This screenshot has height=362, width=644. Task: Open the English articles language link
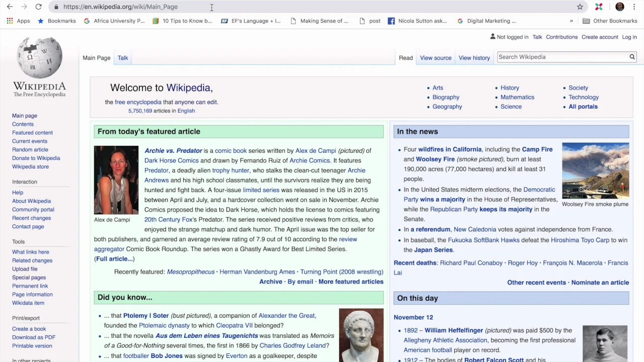[186, 111]
